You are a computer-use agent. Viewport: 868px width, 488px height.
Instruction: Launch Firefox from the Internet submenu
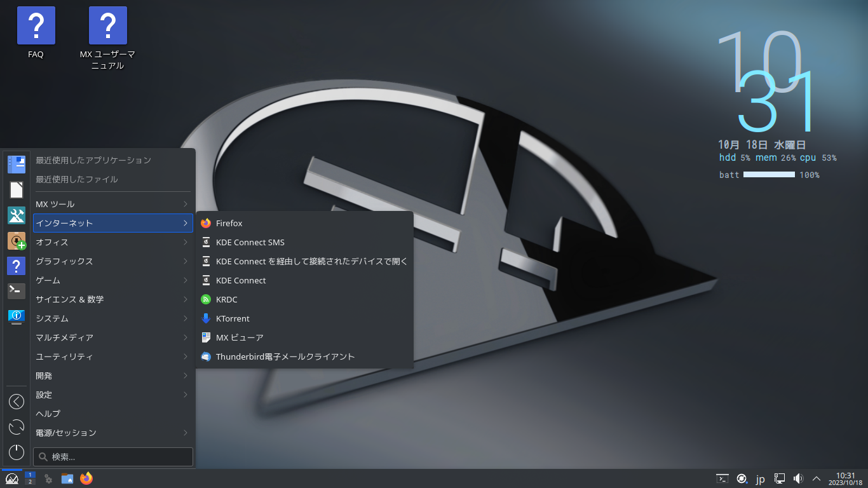point(304,223)
